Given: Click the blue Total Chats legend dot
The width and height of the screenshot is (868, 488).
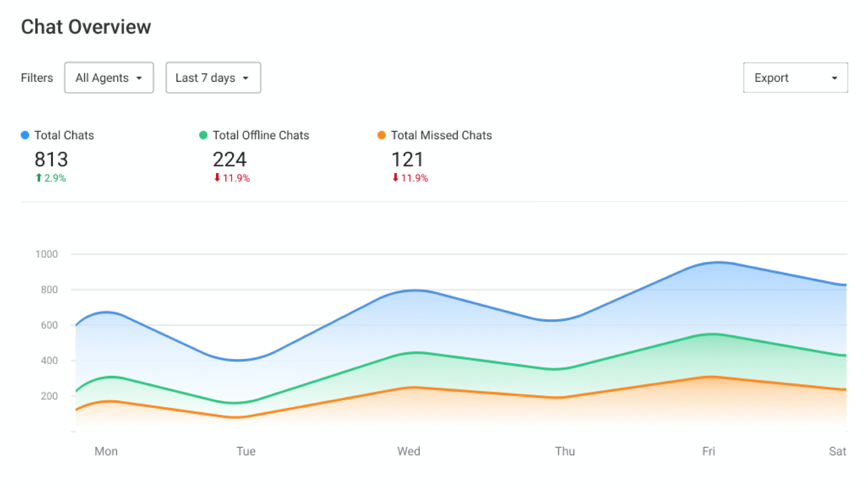Looking at the screenshot, I should point(24,135).
